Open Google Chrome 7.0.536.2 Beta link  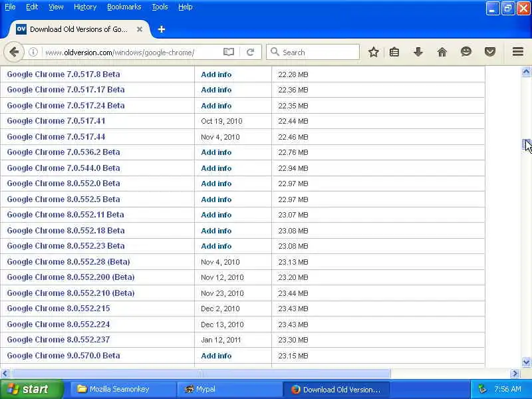[63, 152]
